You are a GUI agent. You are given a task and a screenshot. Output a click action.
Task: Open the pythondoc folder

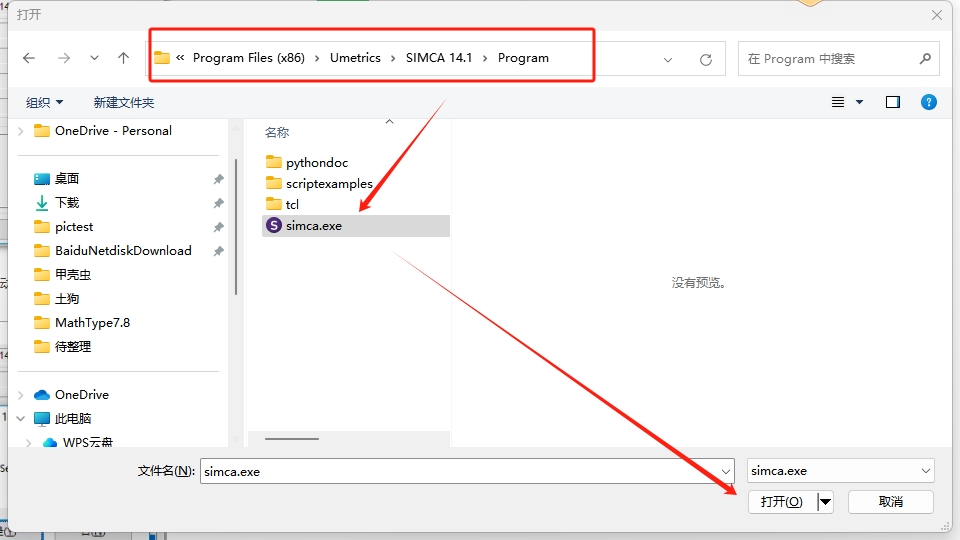click(x=316, y=162)
